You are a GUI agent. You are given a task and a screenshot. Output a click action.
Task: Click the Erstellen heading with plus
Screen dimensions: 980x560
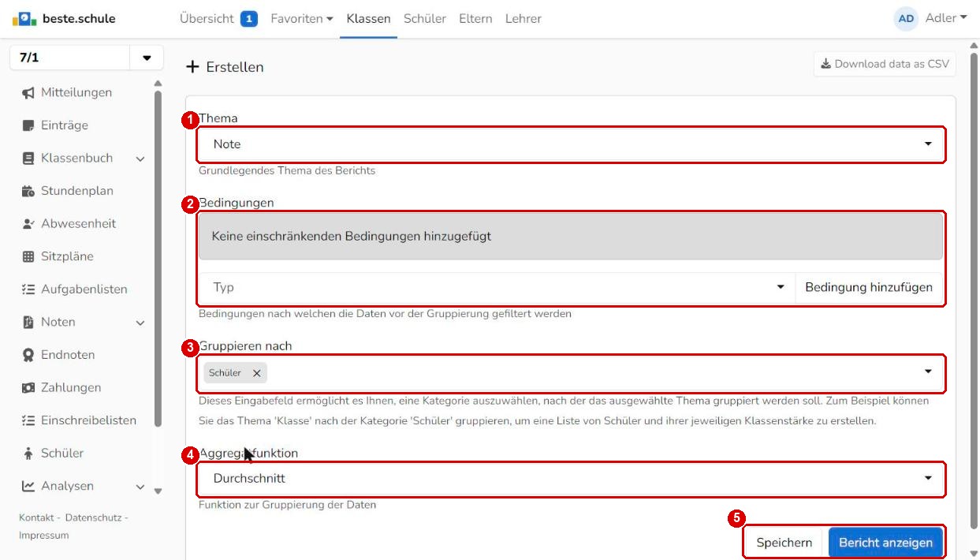[x=225, y=67]
